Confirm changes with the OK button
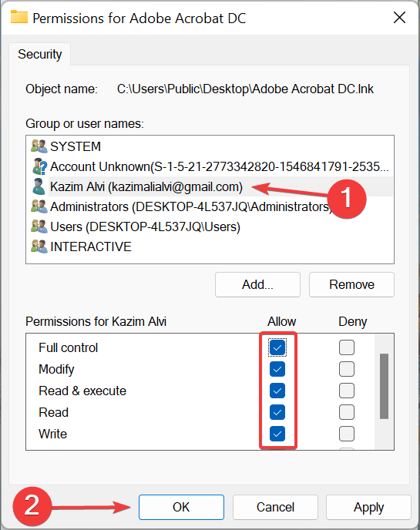This screenshot has width=420, height=530. [181, 507]
